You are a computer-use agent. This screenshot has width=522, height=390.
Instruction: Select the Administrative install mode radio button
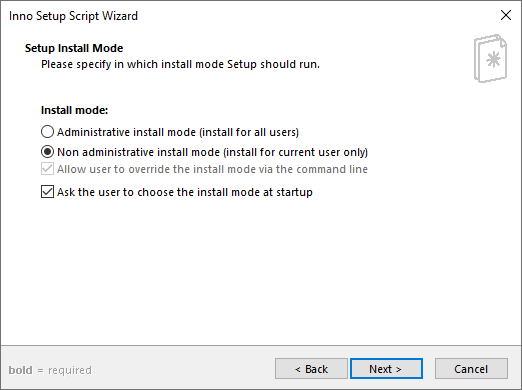[x=47, y=132]
